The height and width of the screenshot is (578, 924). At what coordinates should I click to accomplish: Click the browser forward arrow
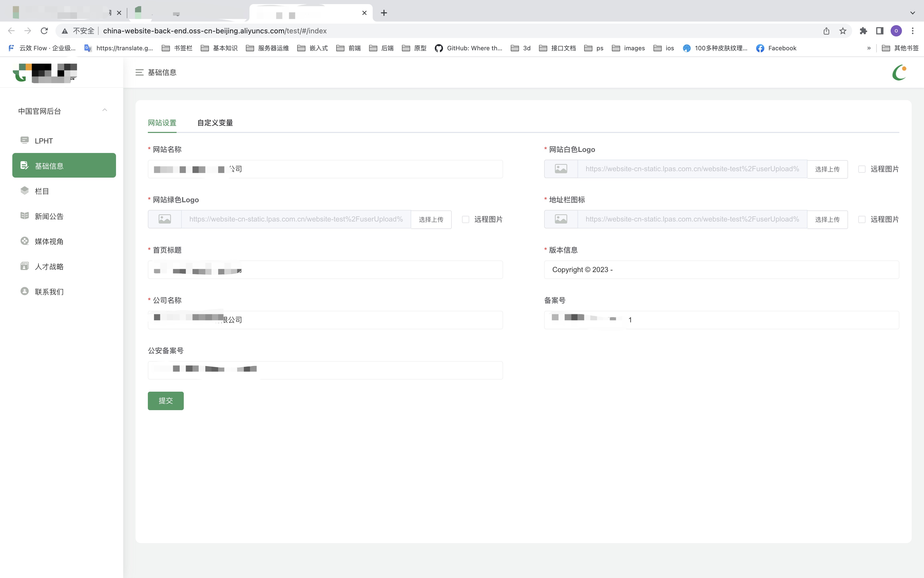(x=27, y=31)
